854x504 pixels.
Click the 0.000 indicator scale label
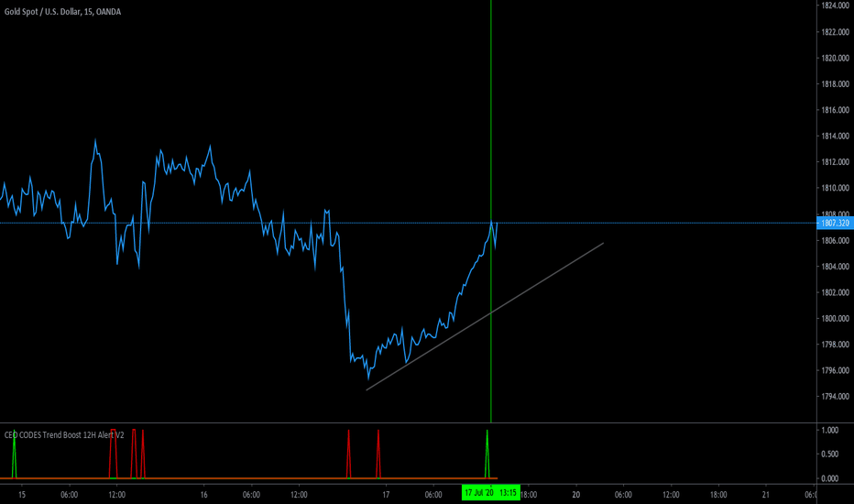830,478
